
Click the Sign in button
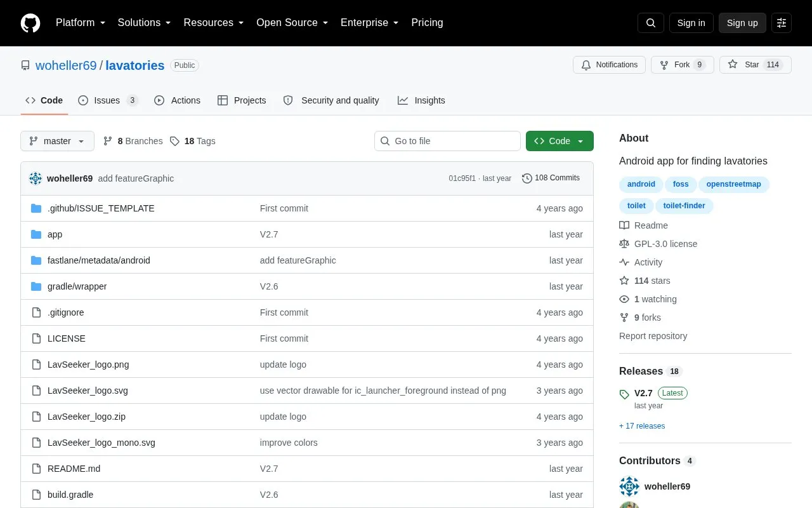pyautogui.click(x=691, y=23)
